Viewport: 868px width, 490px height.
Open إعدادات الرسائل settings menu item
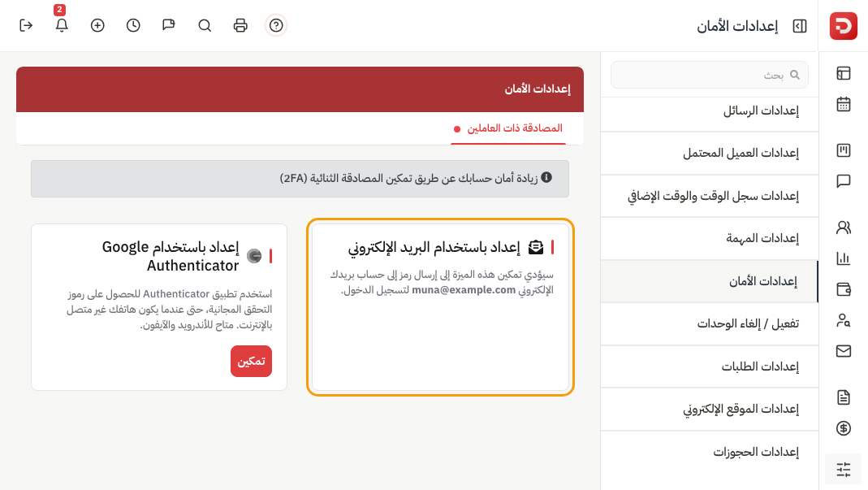coord(709,111)
